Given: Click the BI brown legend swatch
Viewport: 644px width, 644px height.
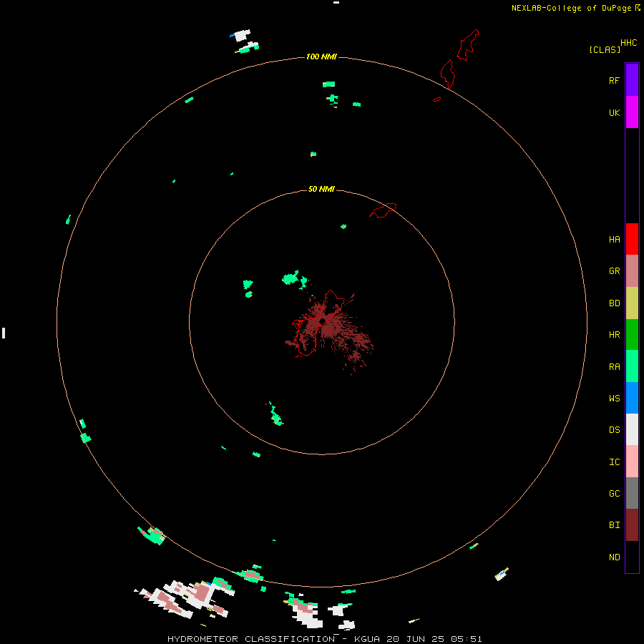Looking at the screenshot, I should (x=632, y=525).
